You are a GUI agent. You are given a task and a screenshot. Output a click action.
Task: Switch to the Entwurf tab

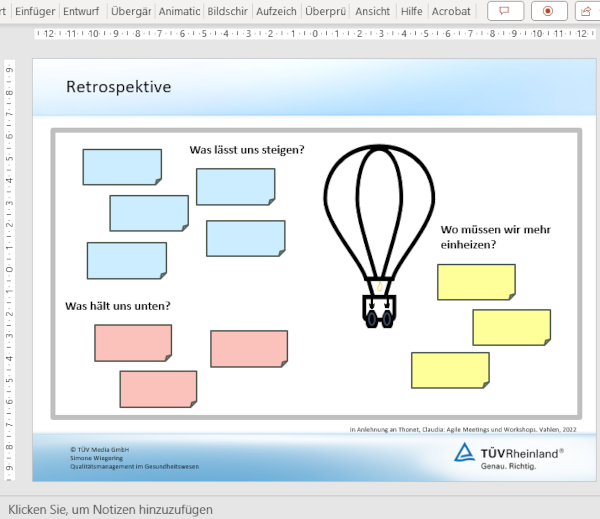click(x=82, y=11)
